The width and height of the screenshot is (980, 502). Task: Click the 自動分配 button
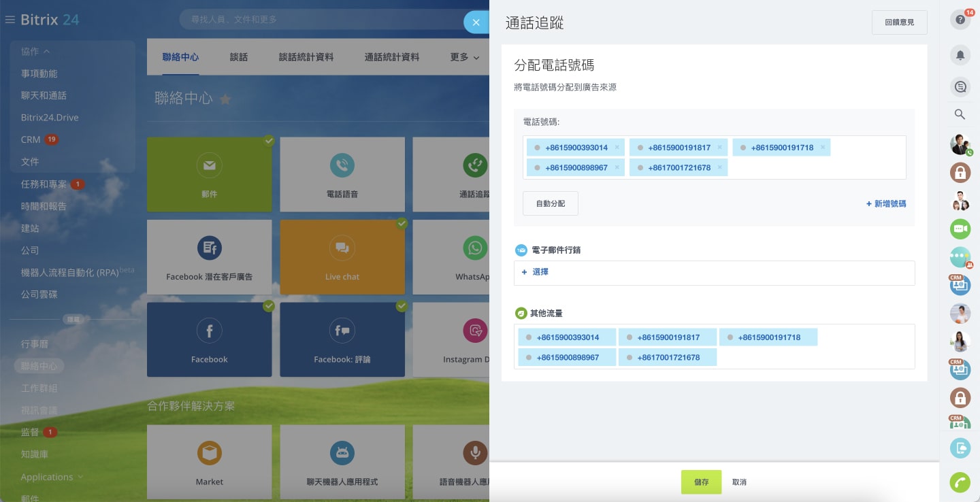551,203
